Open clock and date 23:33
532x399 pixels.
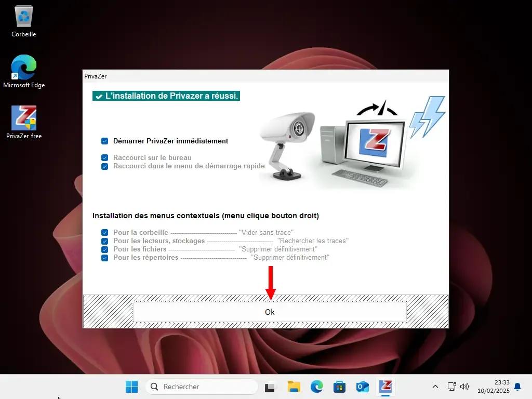(494, 387)
